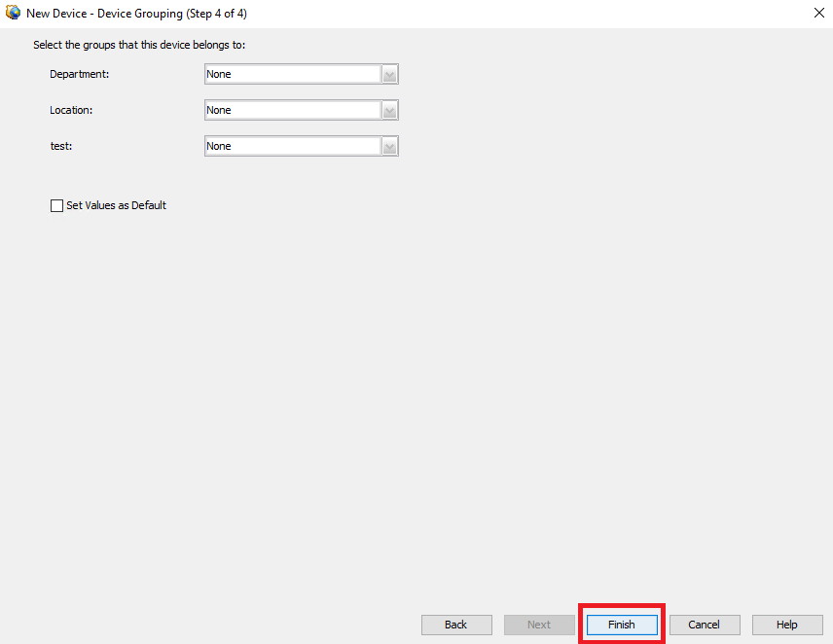Image resolution: width=833 pixels, height=644 pixels.
Task: Click the 'Select the groups' instruction text
Action: 139,45
